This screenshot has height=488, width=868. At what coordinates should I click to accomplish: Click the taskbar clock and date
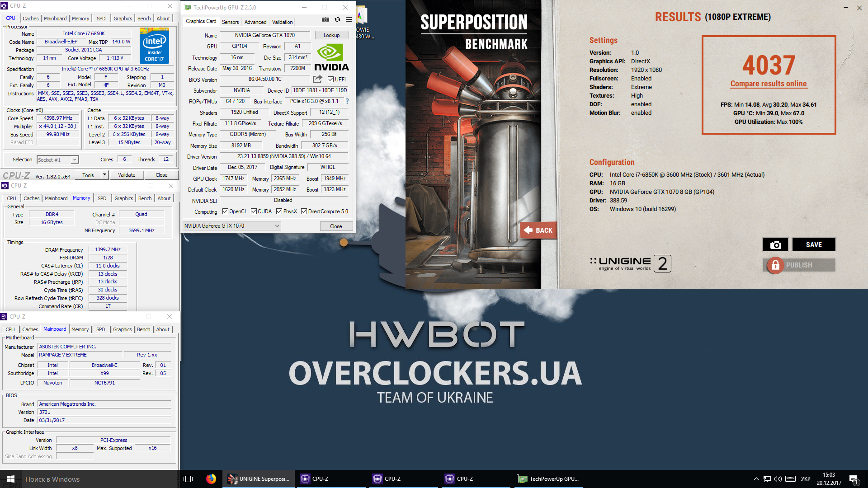tap(829, 479)
